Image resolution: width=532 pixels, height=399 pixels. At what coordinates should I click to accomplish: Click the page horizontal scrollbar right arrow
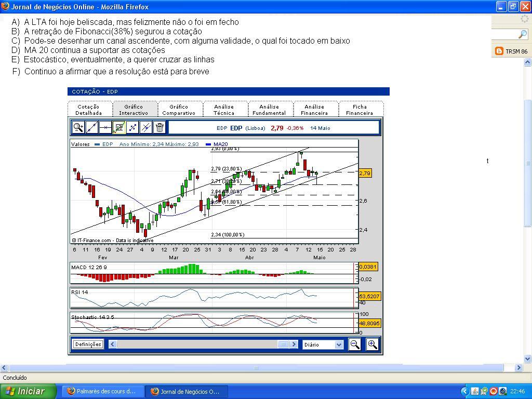[x=518, y=368]
